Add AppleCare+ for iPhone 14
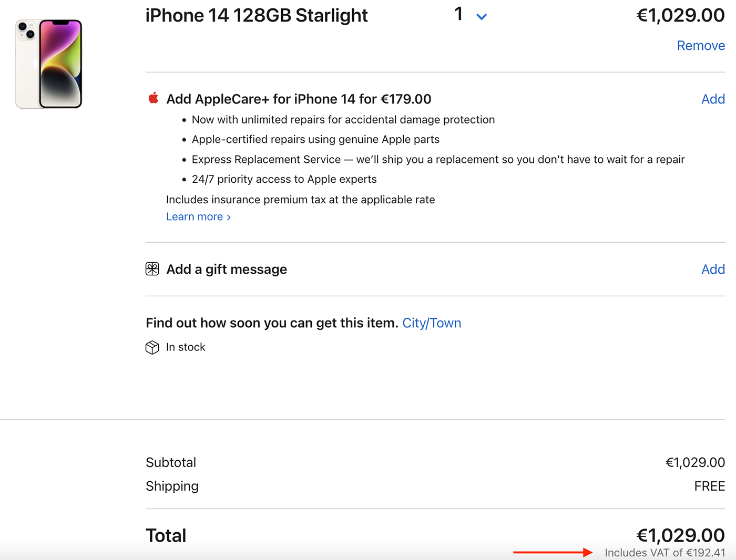The width and height of the screenshot is (736, 560). pos(713,99)
